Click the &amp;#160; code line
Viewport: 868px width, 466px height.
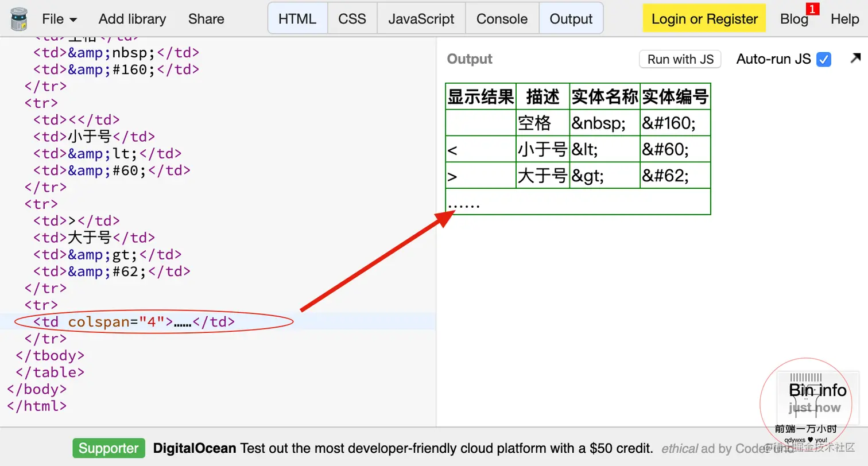(x=116, y=69)
